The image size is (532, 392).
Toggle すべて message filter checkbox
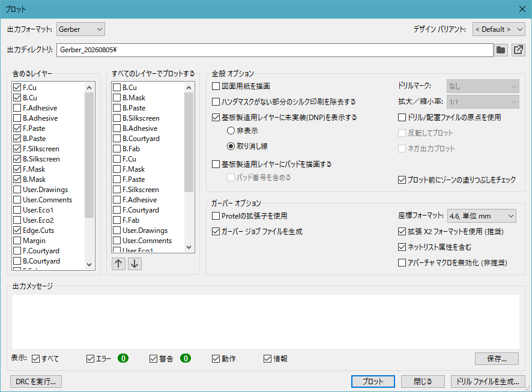(35, 358)
